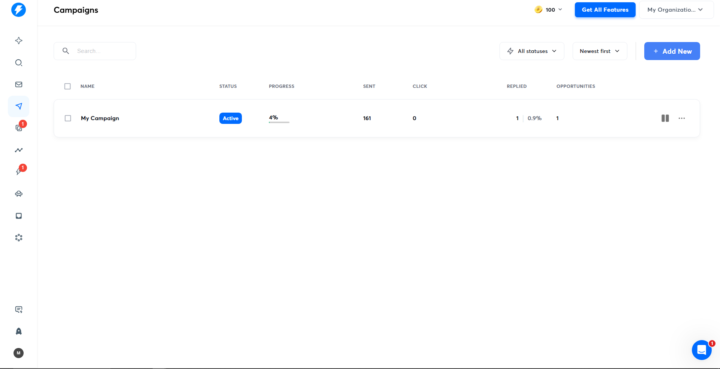Click the STATUS column header

228,86
